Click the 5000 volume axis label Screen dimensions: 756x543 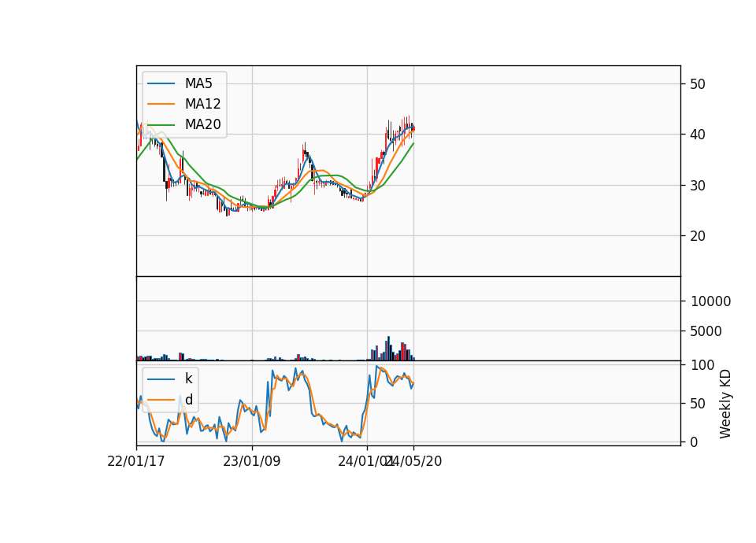706,331
